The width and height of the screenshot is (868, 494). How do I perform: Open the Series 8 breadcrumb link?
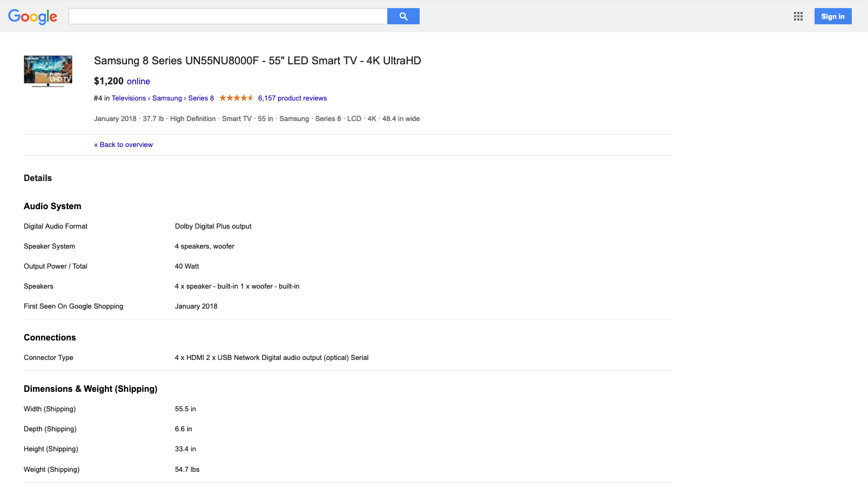[x=201, y=98]
